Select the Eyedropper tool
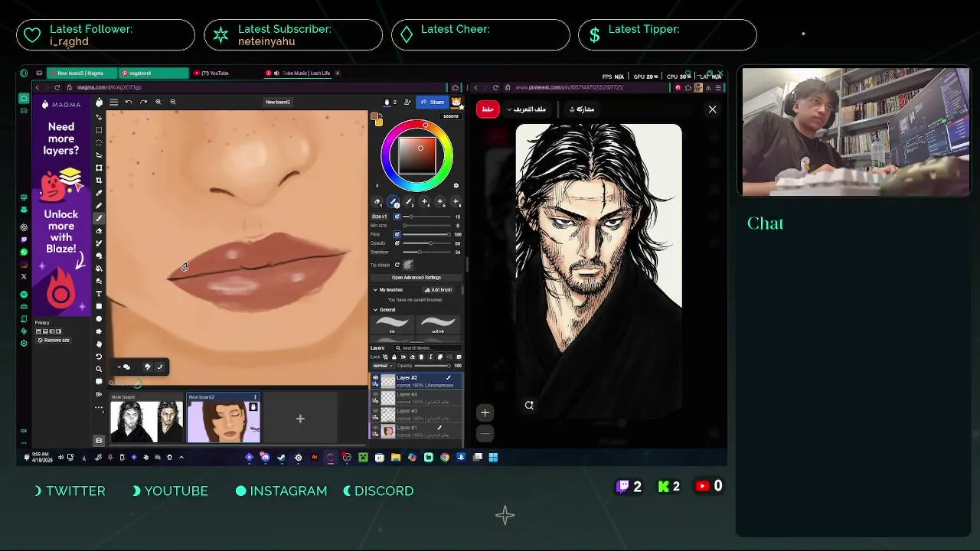Screen dimensions: 980x551 coord(99,192)
